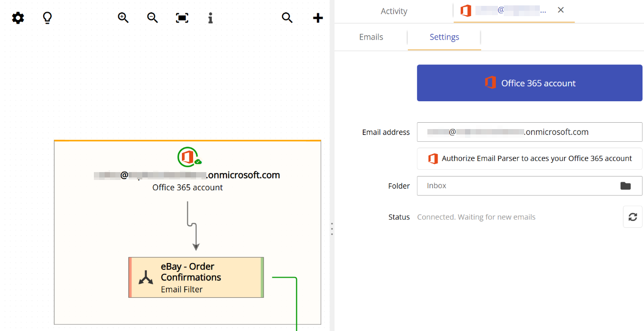Click inside the Email address input field
The height and width of the screenshot is (331, 644).
click(530, 132)
